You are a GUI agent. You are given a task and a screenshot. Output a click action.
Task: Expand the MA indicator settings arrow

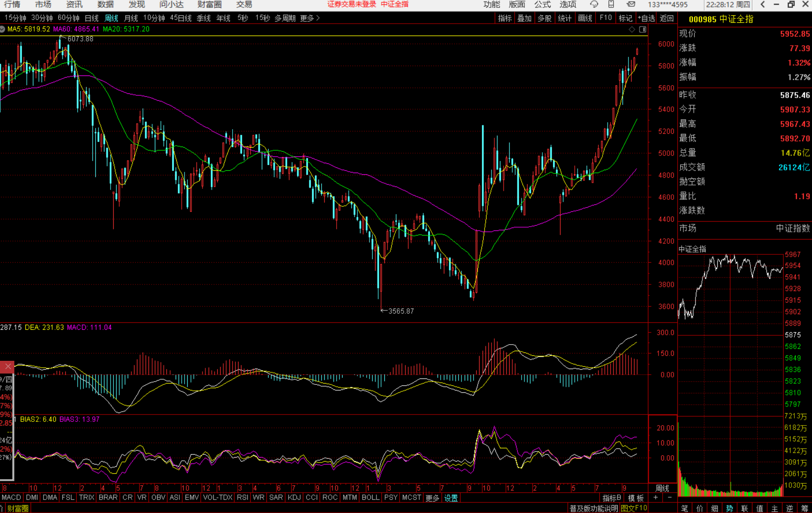3,29
